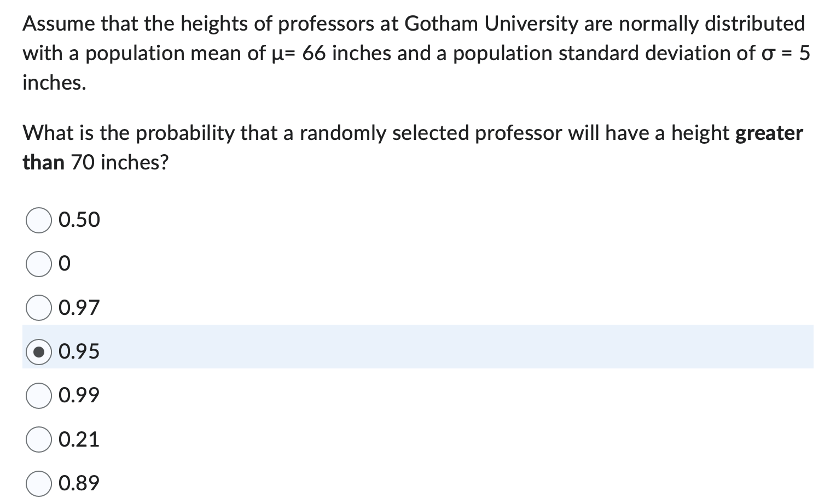The height and width of the screenshot is (504, 836).
Task: Click the label text 0.89
Action: (x=79, y=483)
